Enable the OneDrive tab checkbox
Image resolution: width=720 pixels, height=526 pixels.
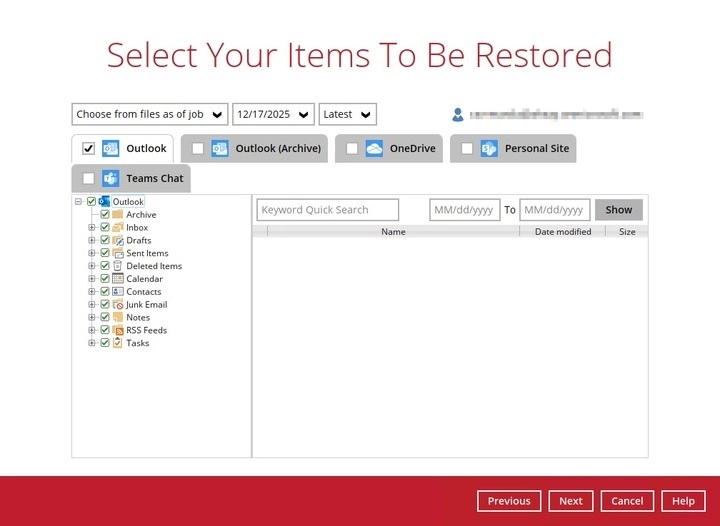coord(352,149)
